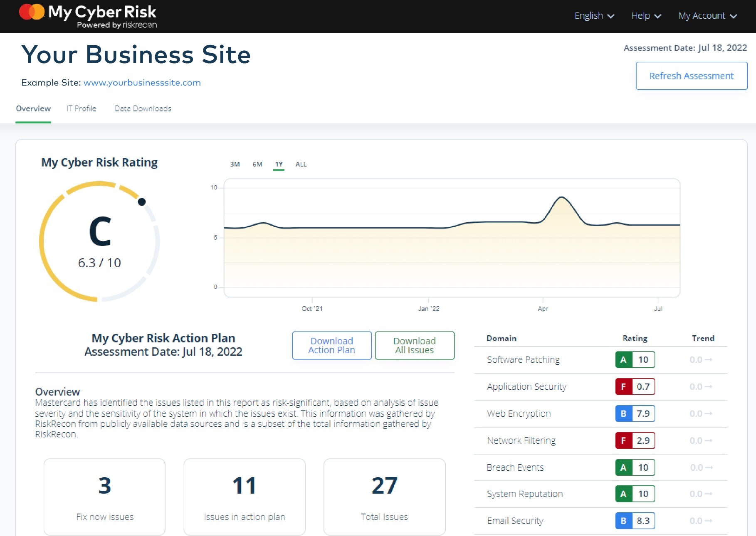Switch chart to the 6M range
Image resolution: width=756 pixels, height=536 pixels.
coord(257,164)
